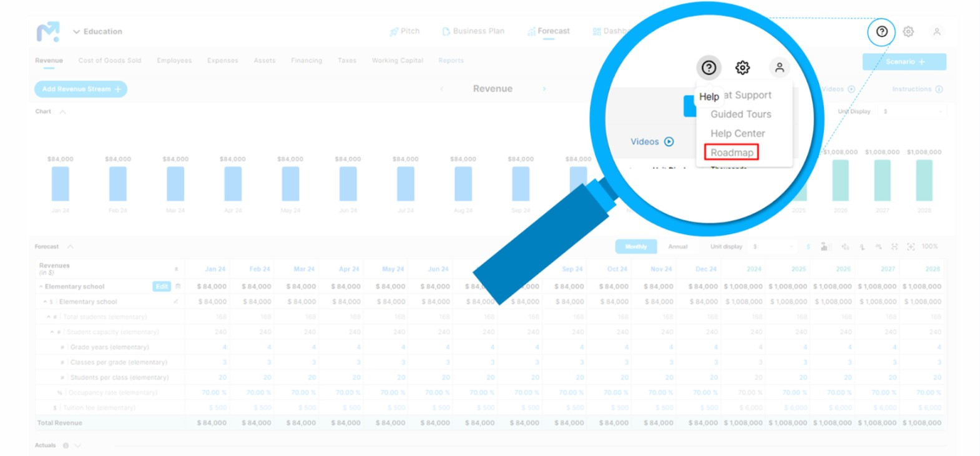Click the fullscreen icon beside 100%

[911, 247]
